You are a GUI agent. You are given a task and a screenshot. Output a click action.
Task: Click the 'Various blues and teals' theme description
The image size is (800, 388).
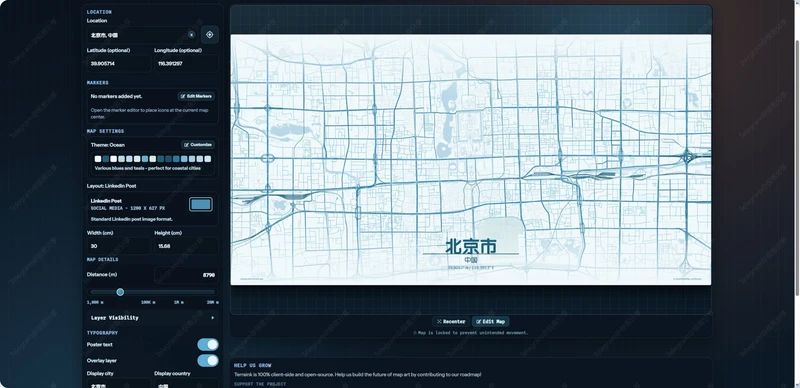click(x=147, y=168)
